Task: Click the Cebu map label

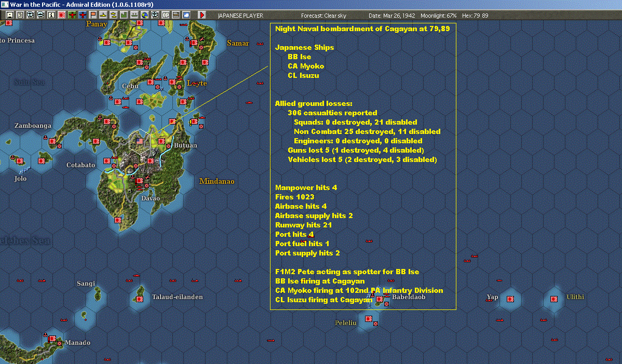Action: [130, 86]
